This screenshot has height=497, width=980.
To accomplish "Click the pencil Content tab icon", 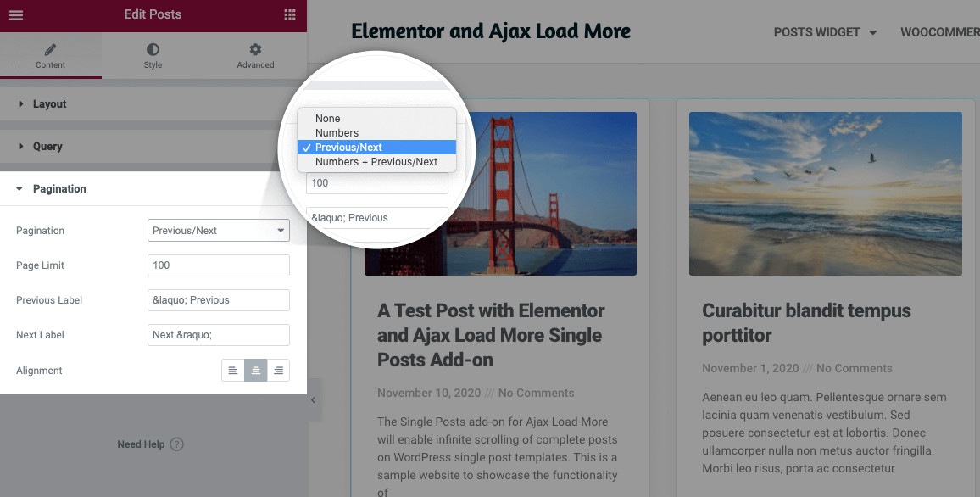I will point(51,49).
